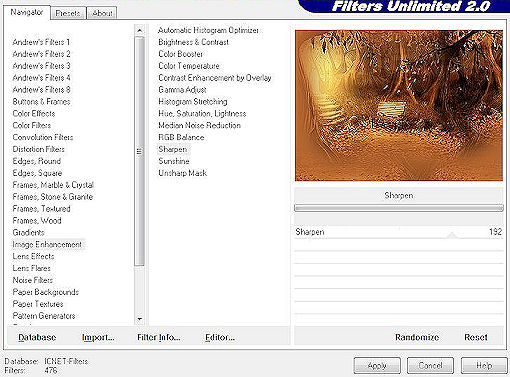This screenshot has height=377, width=510.
Task: Click the Cancel button
Action: tap(430, 366)
